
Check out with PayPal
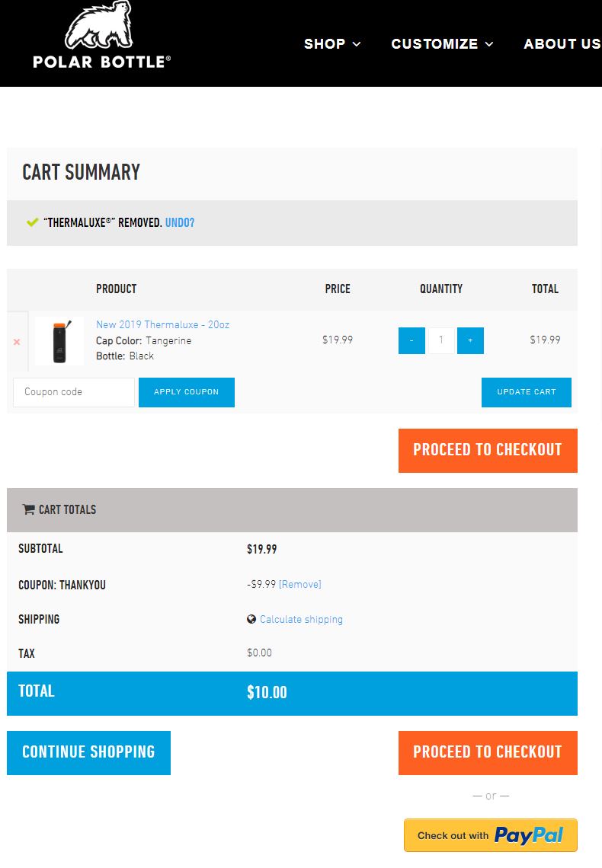point(491,835)
